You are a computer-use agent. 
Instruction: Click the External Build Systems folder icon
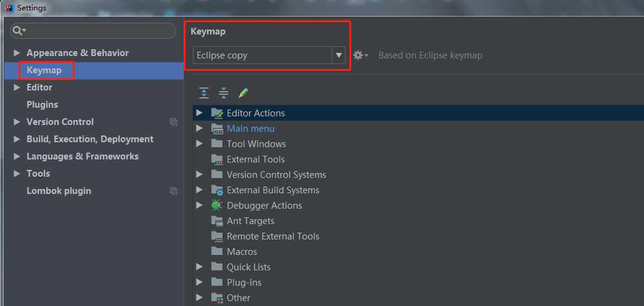click(x=217, y=190)
